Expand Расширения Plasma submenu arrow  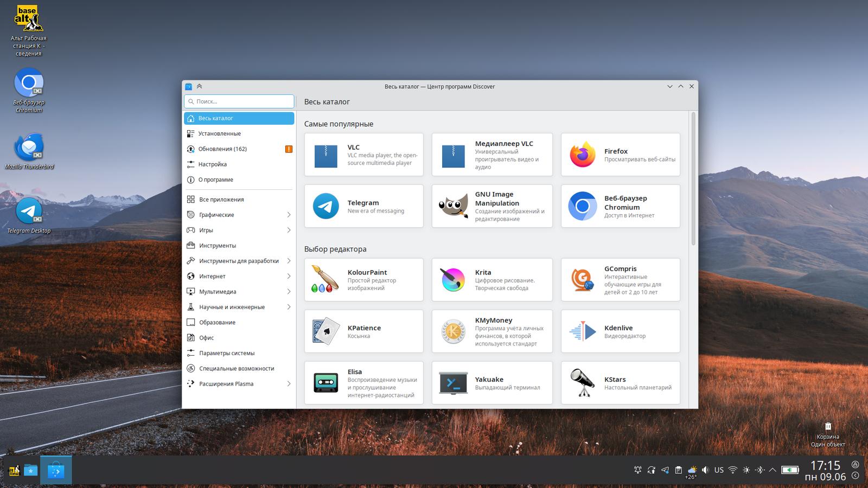(289, 383)
